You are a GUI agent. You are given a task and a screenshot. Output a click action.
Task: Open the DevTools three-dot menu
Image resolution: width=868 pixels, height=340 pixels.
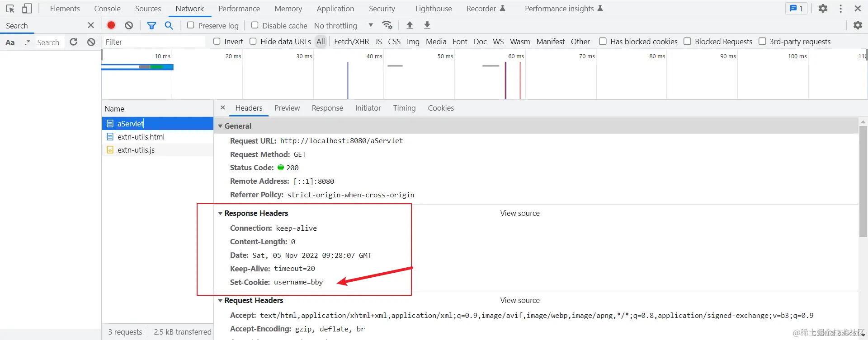click(x=840, y=9)
